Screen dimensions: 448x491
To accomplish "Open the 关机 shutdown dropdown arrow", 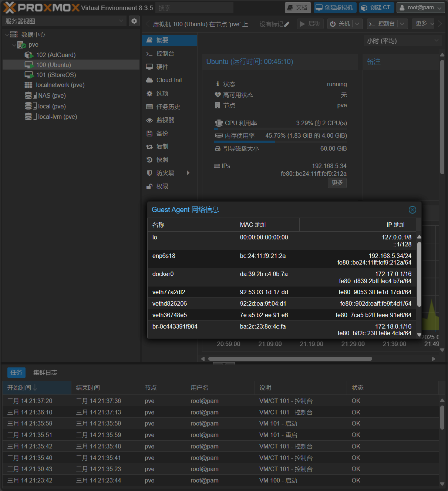I will (x=357, y=24).
